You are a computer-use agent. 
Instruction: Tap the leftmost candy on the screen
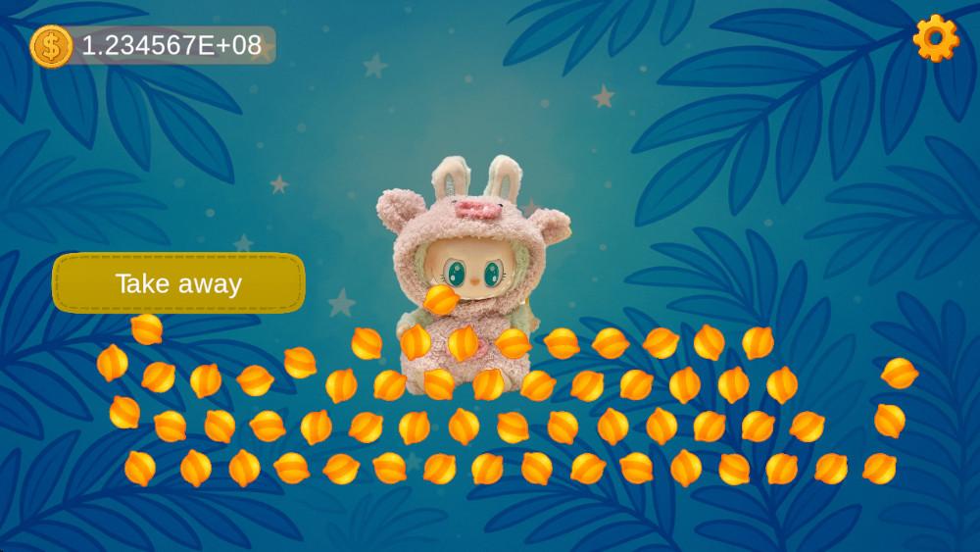(113, 363)
